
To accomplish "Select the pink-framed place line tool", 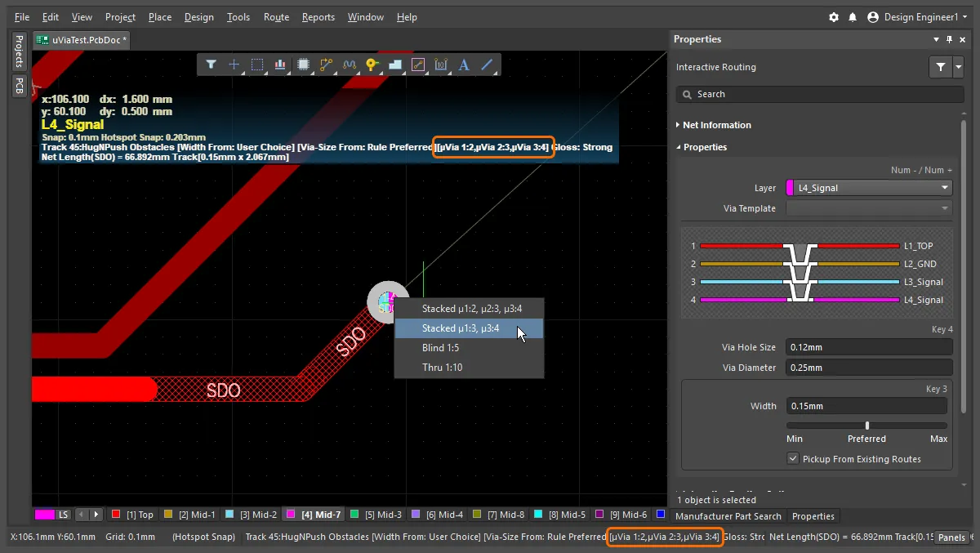I will [x=418, y=65].
